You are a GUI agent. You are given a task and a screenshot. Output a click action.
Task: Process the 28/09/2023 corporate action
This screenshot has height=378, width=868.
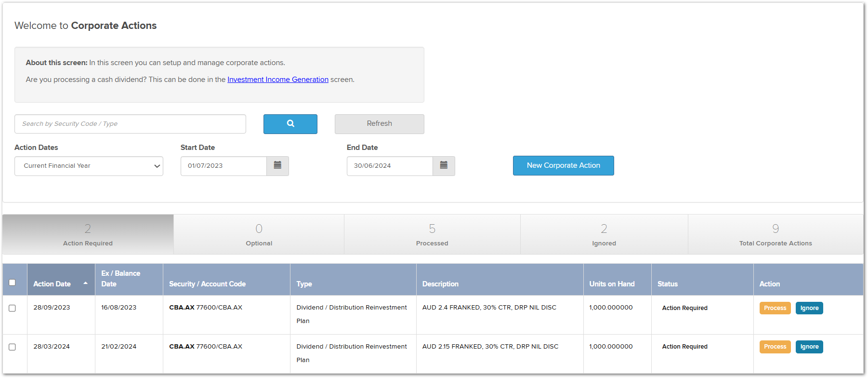tap(775, 308)
